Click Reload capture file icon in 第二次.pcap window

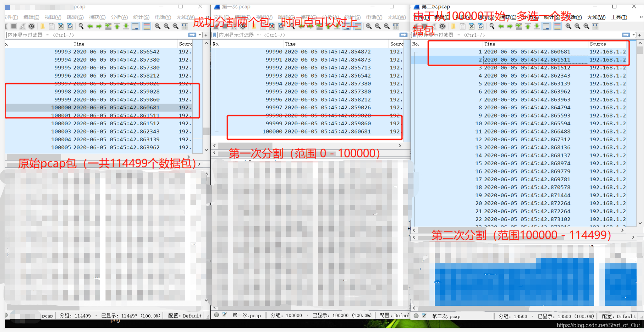480,26
